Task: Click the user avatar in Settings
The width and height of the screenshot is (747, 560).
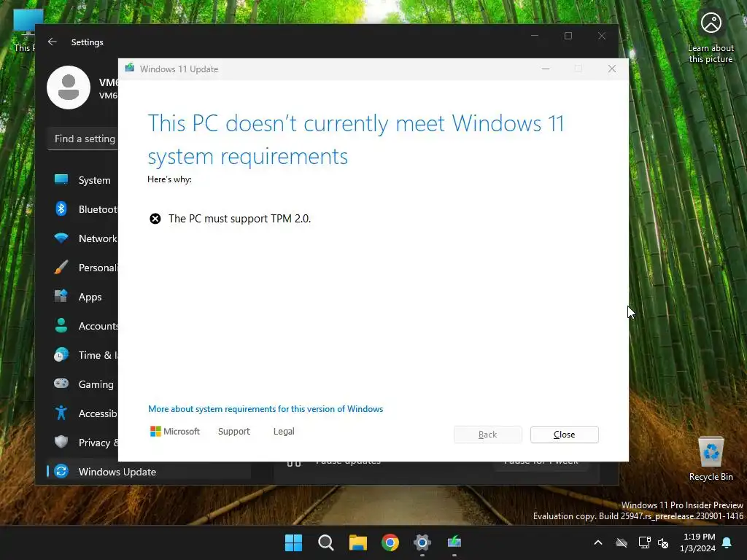Action: coord(69,87)
